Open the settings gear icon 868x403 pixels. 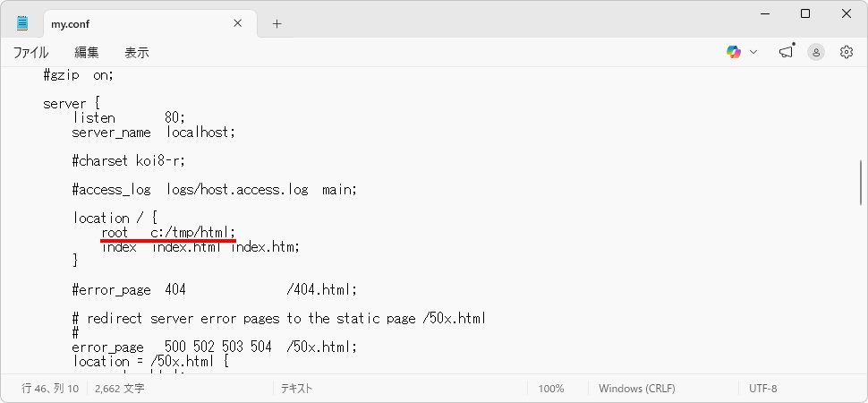847,52
